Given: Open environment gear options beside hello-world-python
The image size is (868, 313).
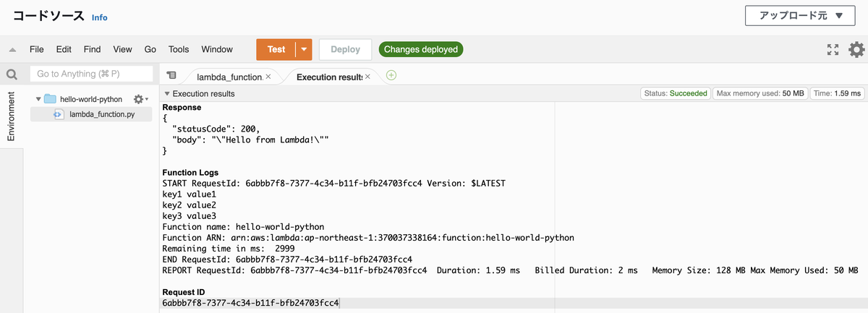Looking at the screenshot, I should point(140,99).
